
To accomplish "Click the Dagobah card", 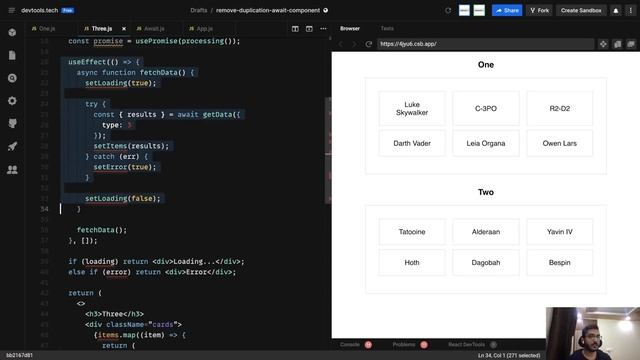I will (x=486, y=262).
